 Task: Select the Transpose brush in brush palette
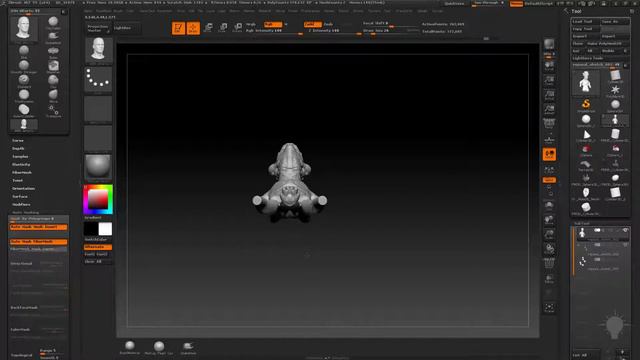pos(53,111)
